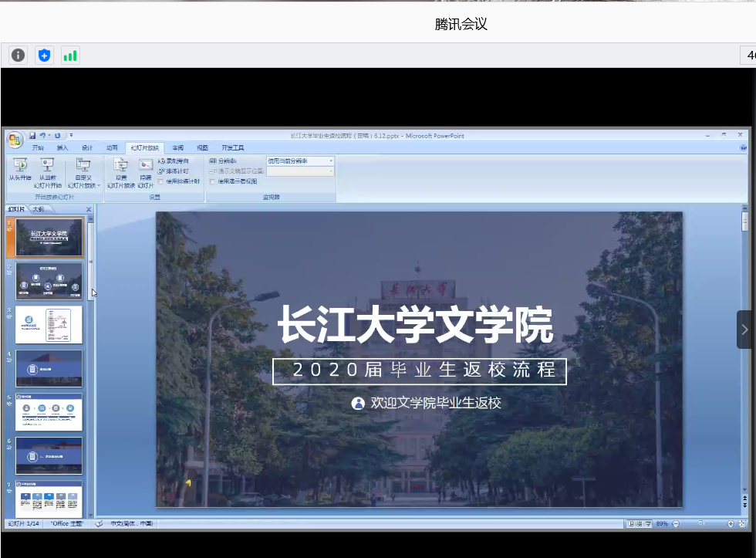
Task: Enable the 使用演示者视图 checkbox
Action: click(212, 181)
